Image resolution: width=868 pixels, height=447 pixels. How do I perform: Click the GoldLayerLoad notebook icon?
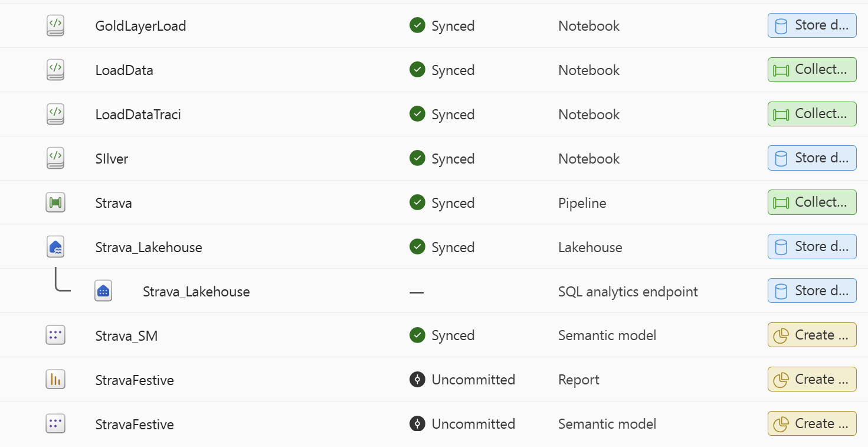coord(55,26)
